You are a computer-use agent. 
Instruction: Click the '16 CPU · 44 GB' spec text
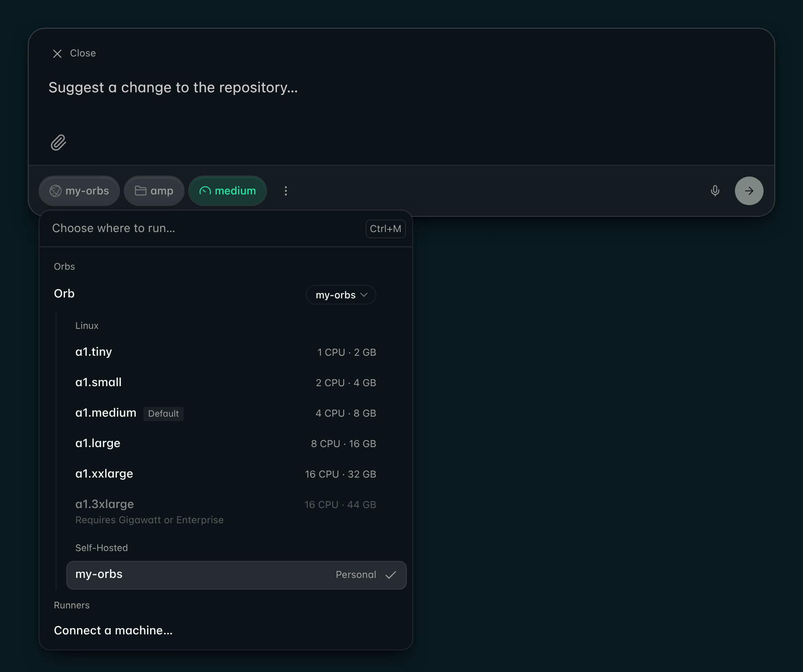340,504
